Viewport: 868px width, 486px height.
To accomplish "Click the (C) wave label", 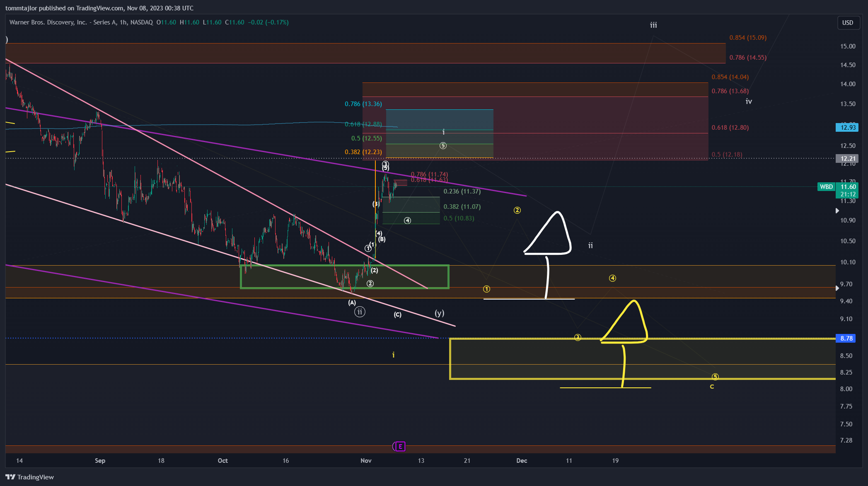I will pos(397,314).
